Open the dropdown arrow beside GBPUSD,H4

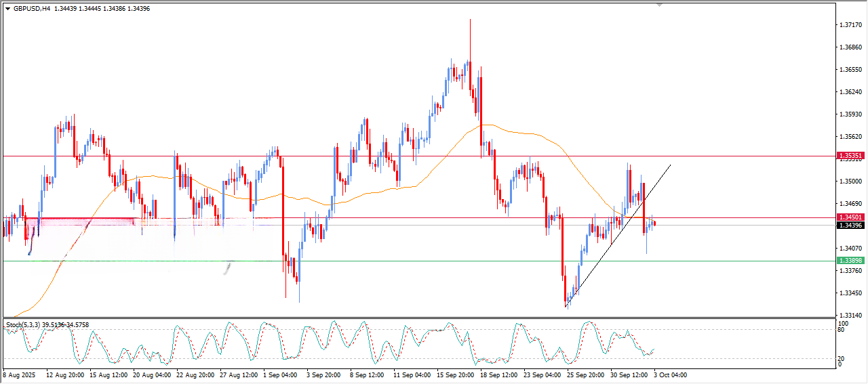pos(8,9)
